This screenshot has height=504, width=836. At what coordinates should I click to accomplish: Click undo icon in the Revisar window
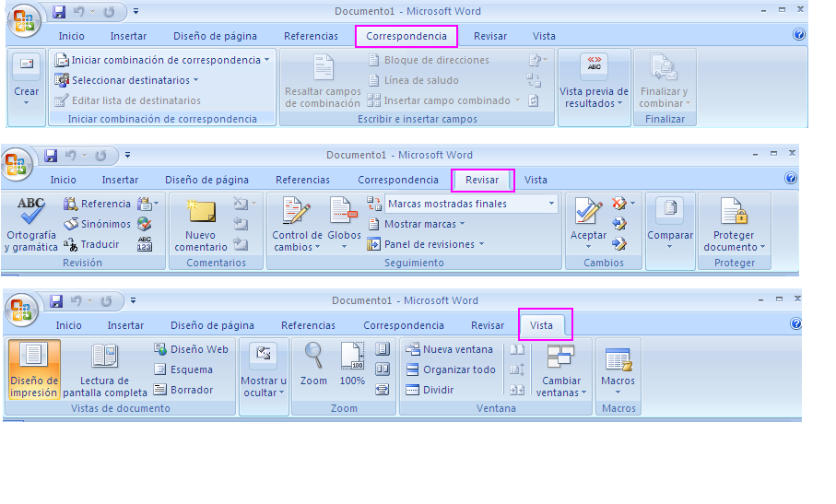(71, 155)
